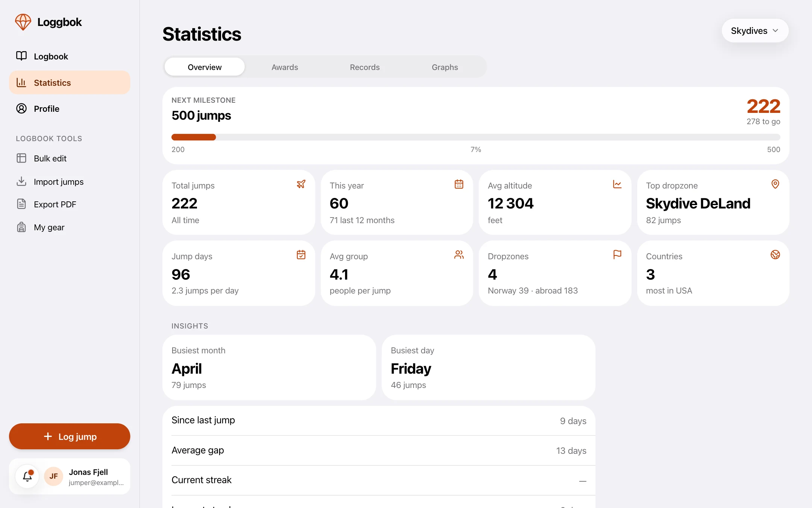Viewport: 812px width, 508px height.
Task: Click the Export PDF document icon
Action: pyautogui.click(x=21, y=204)
